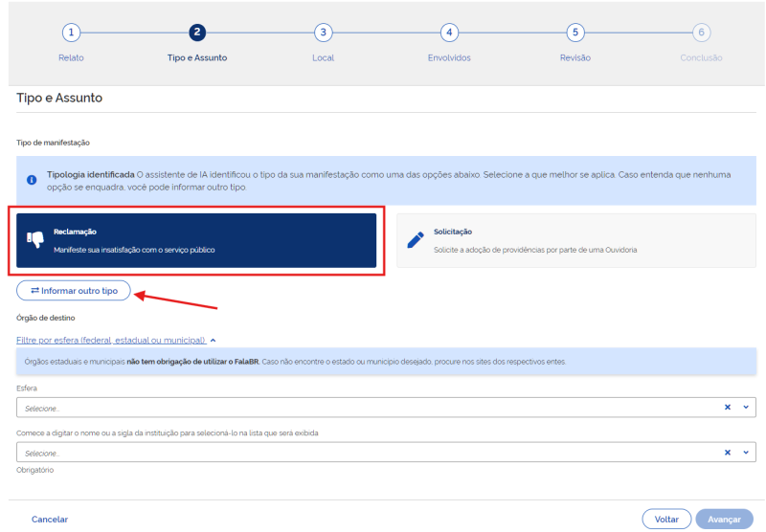This screenshot has height=532, width=766.
Task: Click Informar outro tipo button
Action: coord(74,291)
